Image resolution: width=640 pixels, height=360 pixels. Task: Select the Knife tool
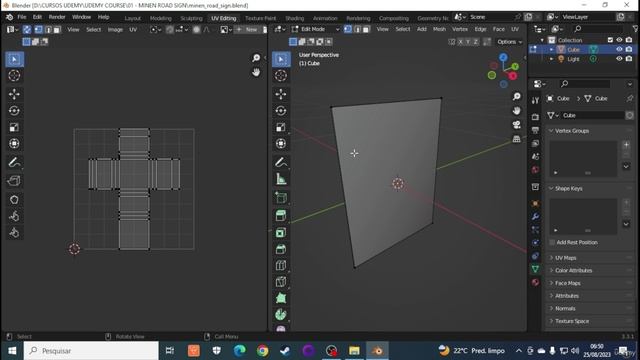(281, 282)
